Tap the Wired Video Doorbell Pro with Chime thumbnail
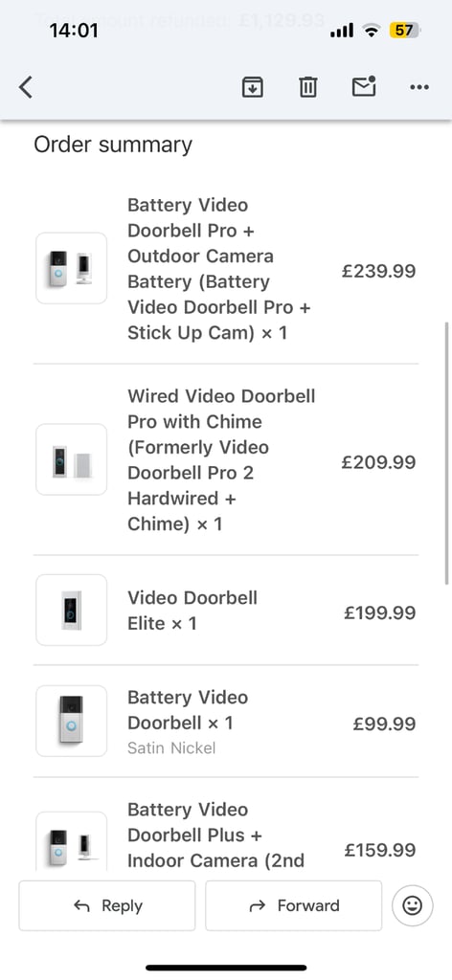Screen dimensions: 452x980 pos(71,460)
